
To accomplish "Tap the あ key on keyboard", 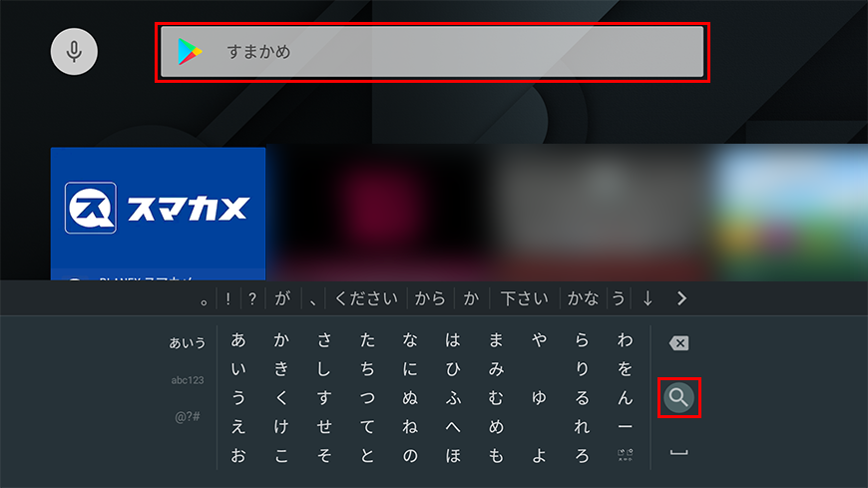I will click(238, 339).
